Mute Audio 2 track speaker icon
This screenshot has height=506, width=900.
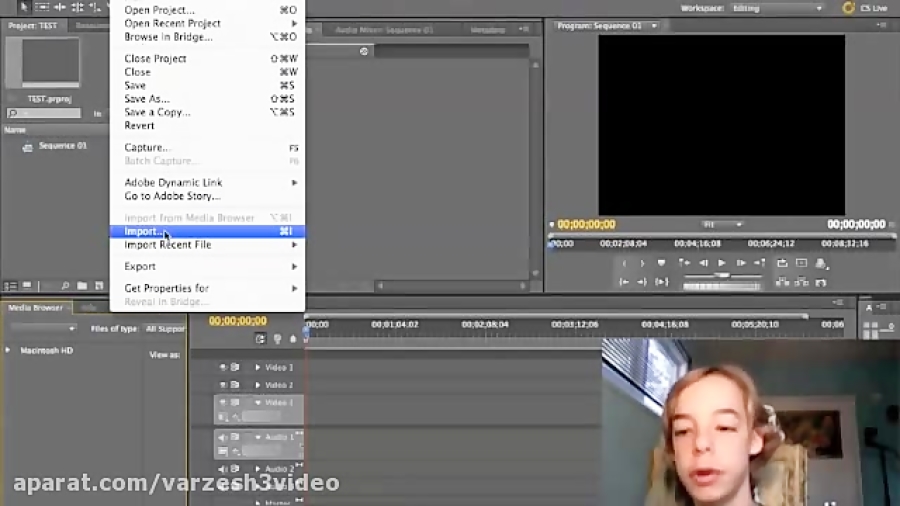tap(223, 469)
